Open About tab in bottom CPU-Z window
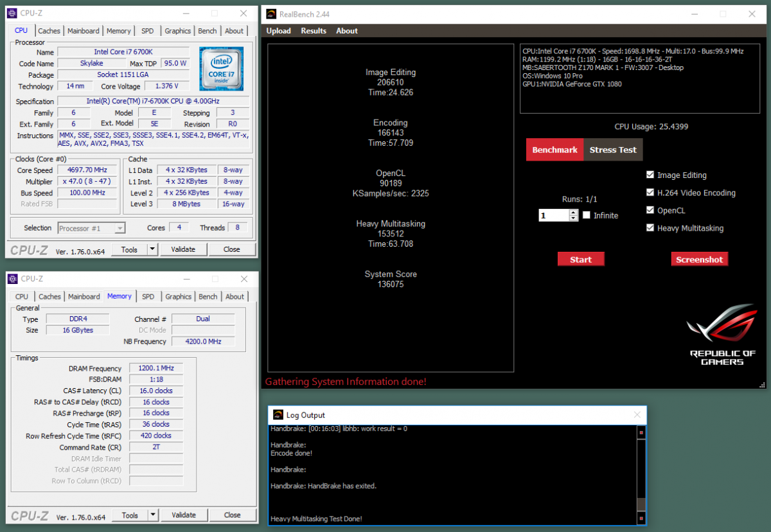The height and width of the screenshot is (532, 771). [x=235, y=297]
